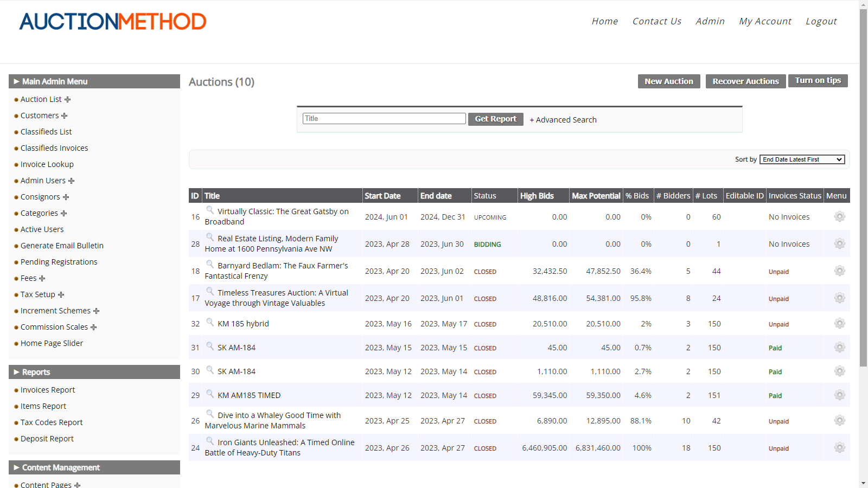
Task: Open the Sort by dropdown
Action: pos(802,159)
